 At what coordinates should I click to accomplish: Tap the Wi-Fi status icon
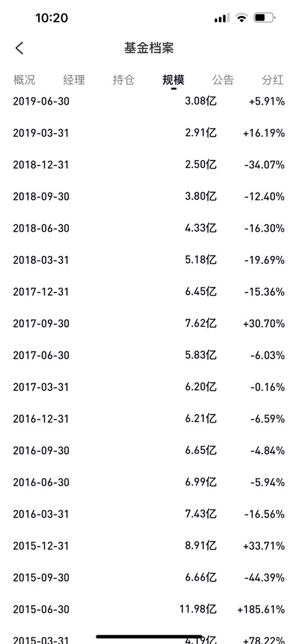[x=242, y=17]
